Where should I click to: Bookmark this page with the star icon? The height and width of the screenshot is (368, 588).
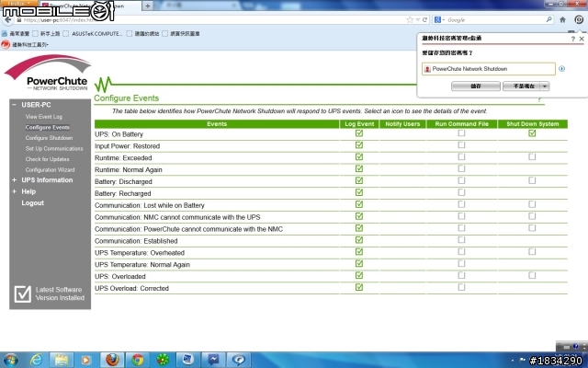coord(410,20)
